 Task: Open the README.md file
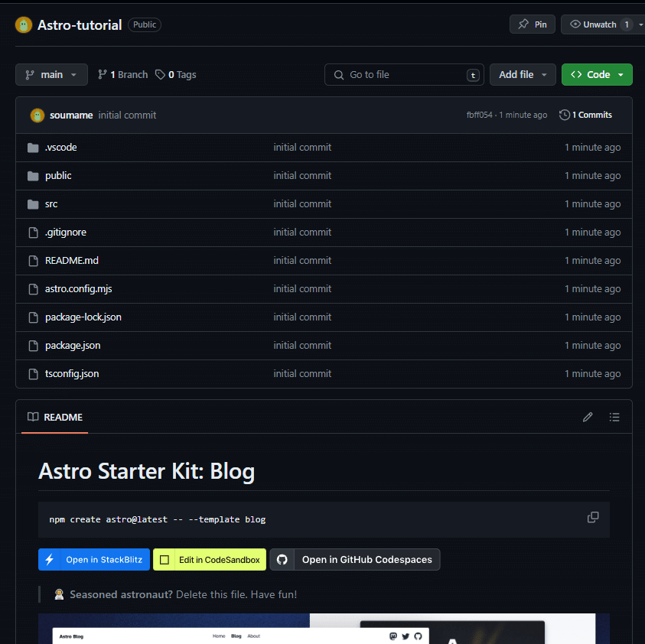tap(72, 261)
